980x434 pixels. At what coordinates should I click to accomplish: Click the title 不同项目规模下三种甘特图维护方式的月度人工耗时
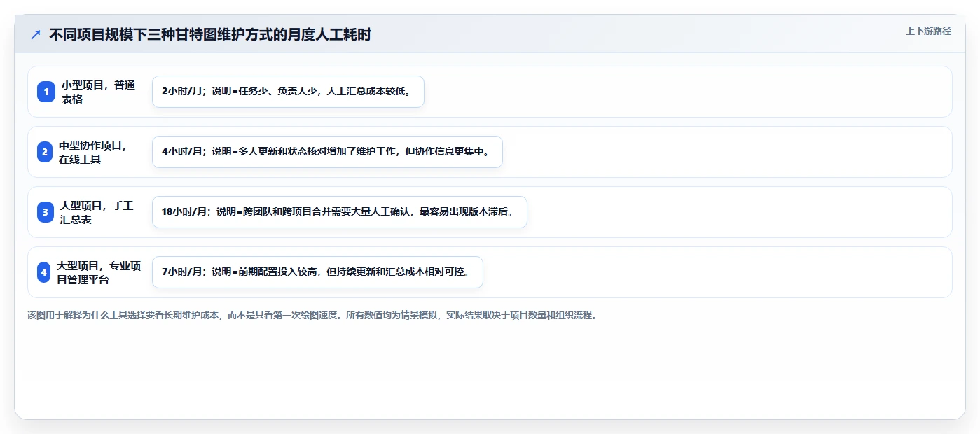pos(210,35)
